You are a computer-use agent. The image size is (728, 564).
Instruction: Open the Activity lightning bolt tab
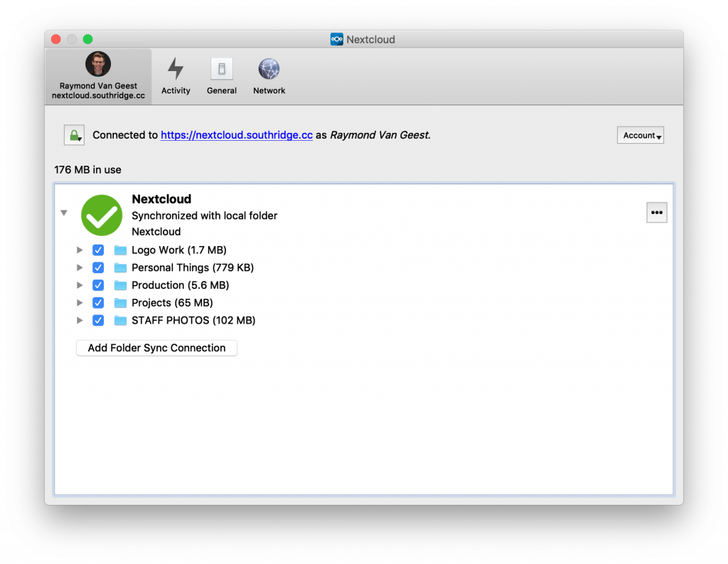(176, 76)
